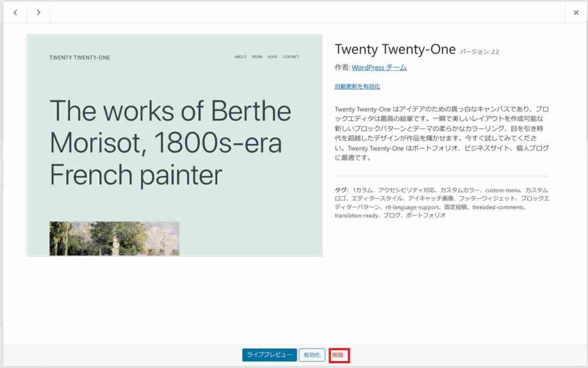Click the バージョン: 2.2 version text

click(479, 52)
